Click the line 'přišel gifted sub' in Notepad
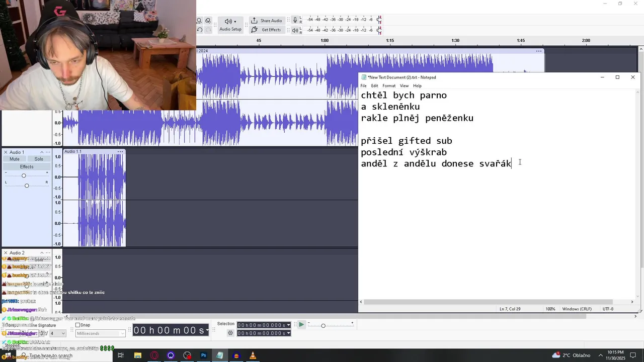Image resolution: width=644 pixels, height=362 pixels. click(x=407, y=141)
